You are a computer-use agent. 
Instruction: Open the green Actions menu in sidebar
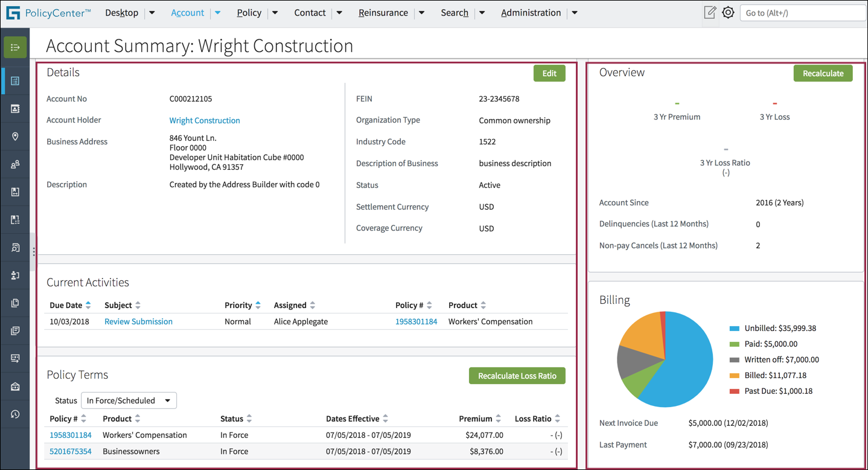pyautogui.click(x=15, y=47)
